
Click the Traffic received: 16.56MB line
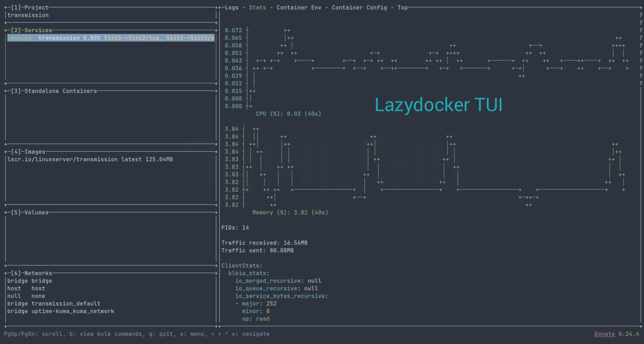265,243
